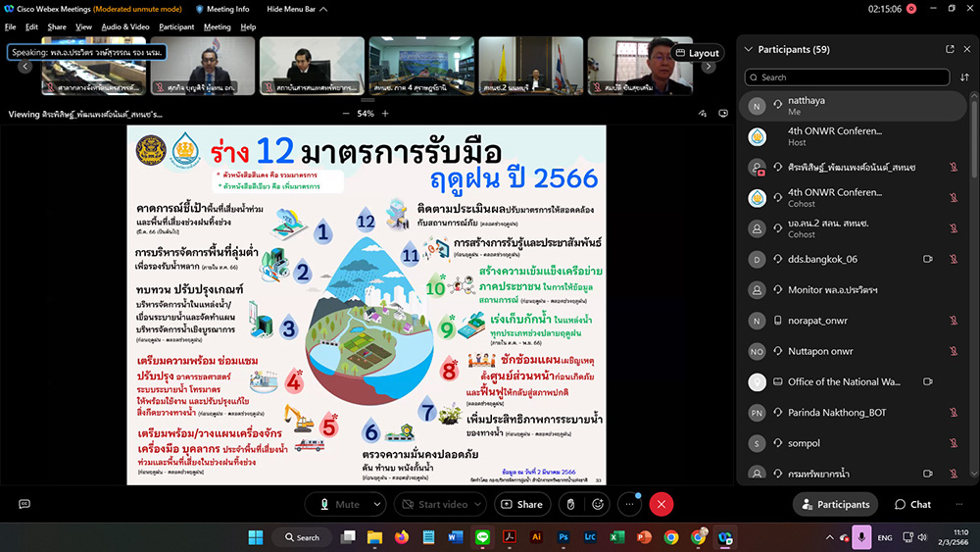Open the Layout options button
Image resolution: width=980 pixels, height=552 pixels.
(697, 53)
